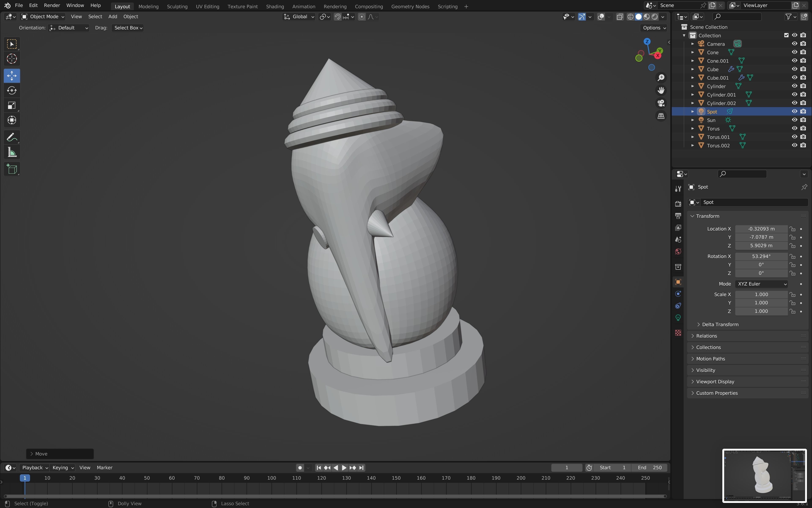Open Object Constraints properties tab
812x508 pixels.
click(x=678, y=306)
